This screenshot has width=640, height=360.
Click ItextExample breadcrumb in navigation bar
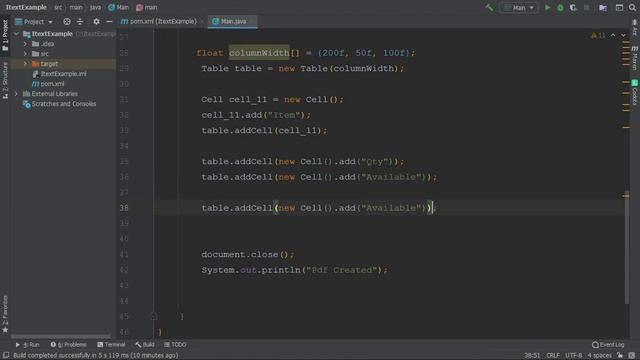click(x=26, y=7)
